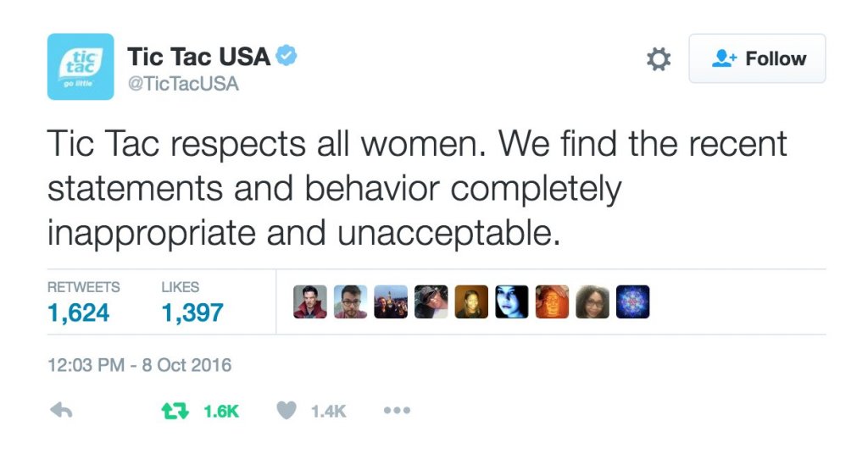Open the orange pumpkin-colored avatar
The image size is (868, 459).
click(552, 302)
